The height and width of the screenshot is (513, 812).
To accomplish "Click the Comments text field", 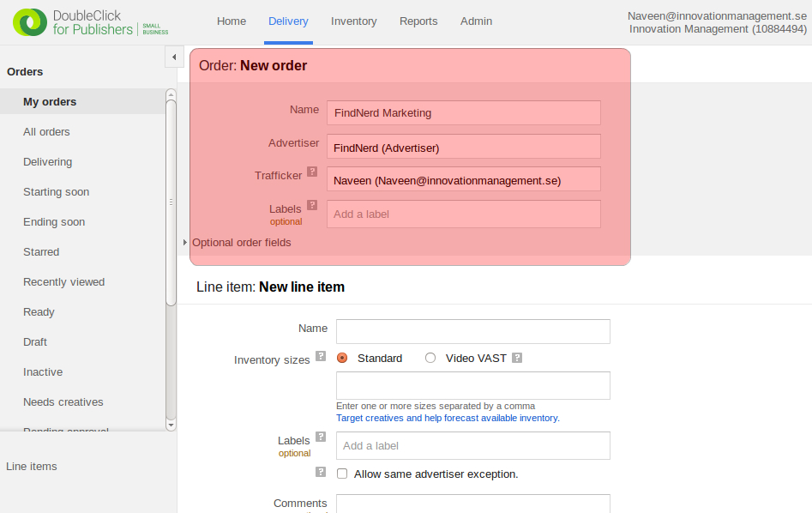I will (x=472, y=504).
